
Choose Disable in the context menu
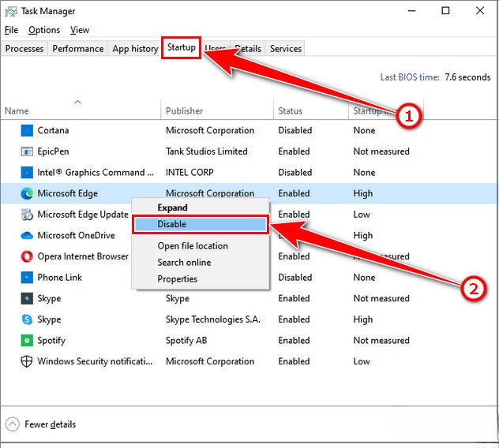201,224
